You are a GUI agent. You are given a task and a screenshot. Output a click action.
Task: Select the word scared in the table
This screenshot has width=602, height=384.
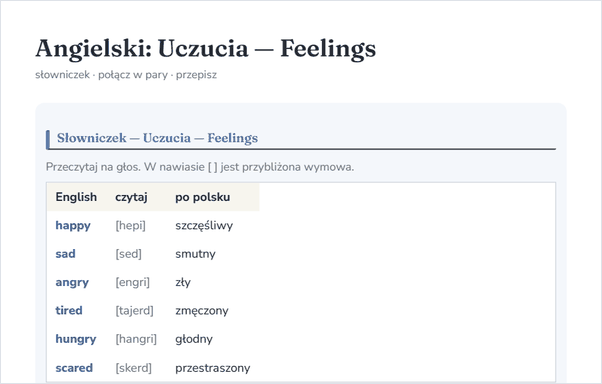pyautogui.click(x=74, y=368)
